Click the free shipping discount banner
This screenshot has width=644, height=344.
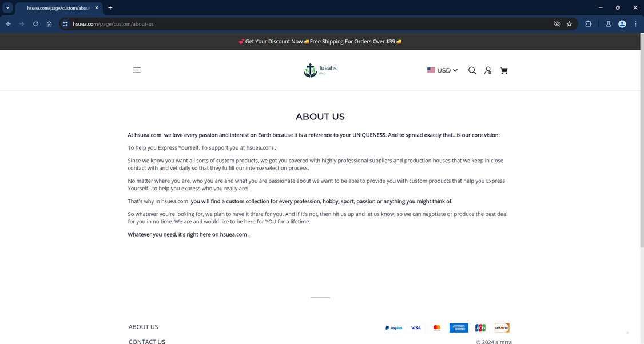[x=321, y=41]
